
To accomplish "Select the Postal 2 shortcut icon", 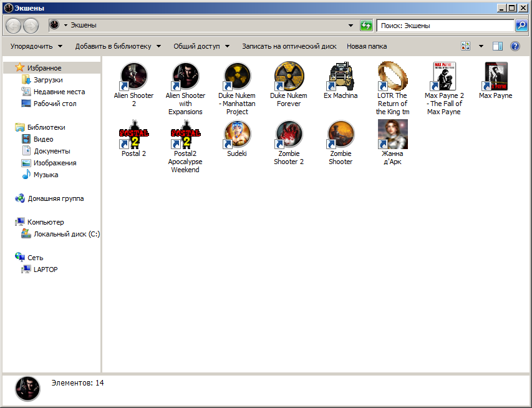I will tap(133, 134).
